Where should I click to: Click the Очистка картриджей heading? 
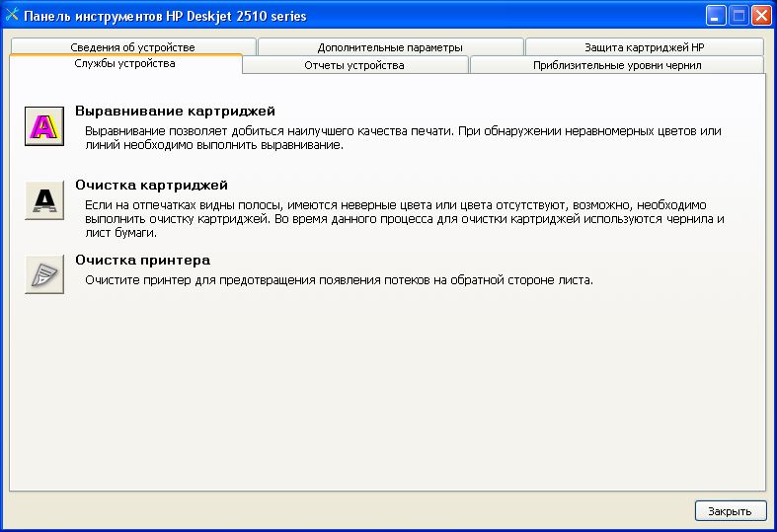click(x=151, y=186)
